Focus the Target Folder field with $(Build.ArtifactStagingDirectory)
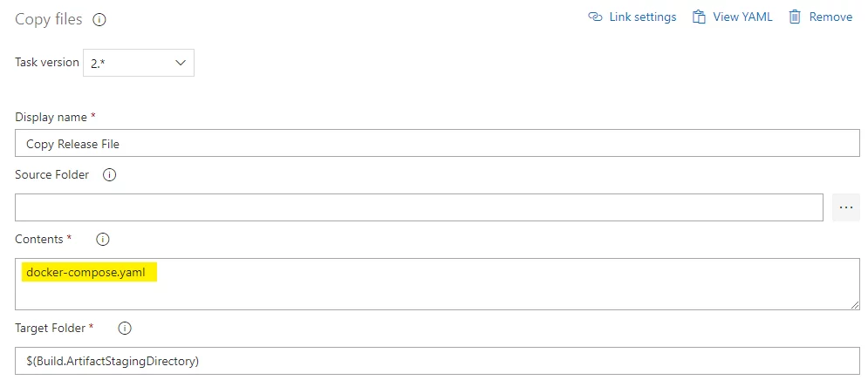Image resolution: width=868 pixels, height=380 pixels. click(x=437, y=361)
